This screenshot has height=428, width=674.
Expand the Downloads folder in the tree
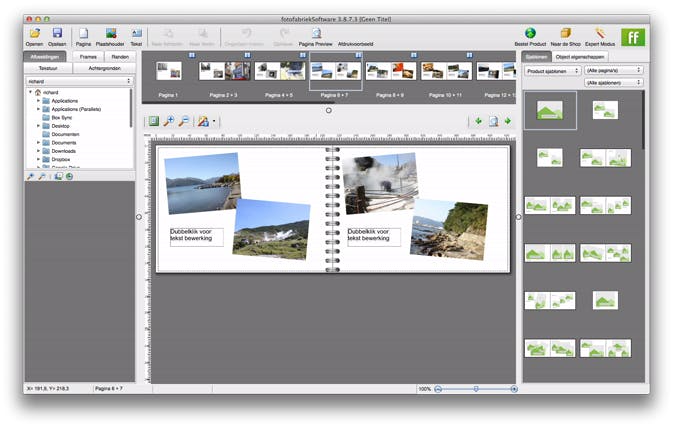[38, 151]
